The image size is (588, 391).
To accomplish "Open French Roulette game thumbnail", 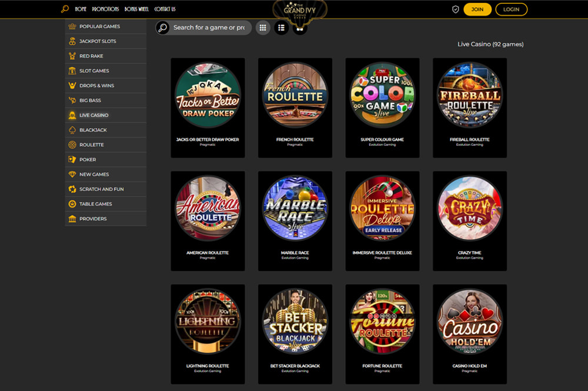I will 295,95.
